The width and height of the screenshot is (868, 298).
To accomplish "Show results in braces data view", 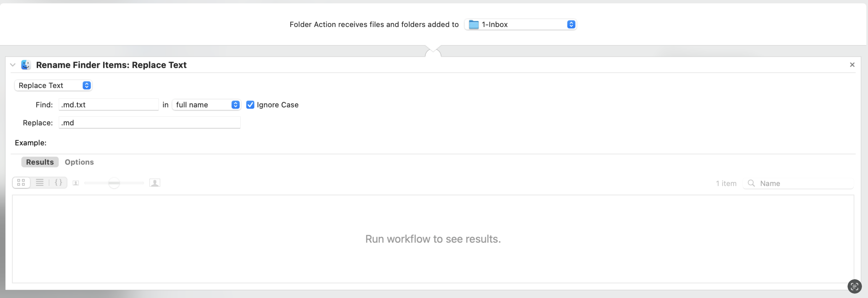I will 58,182.
